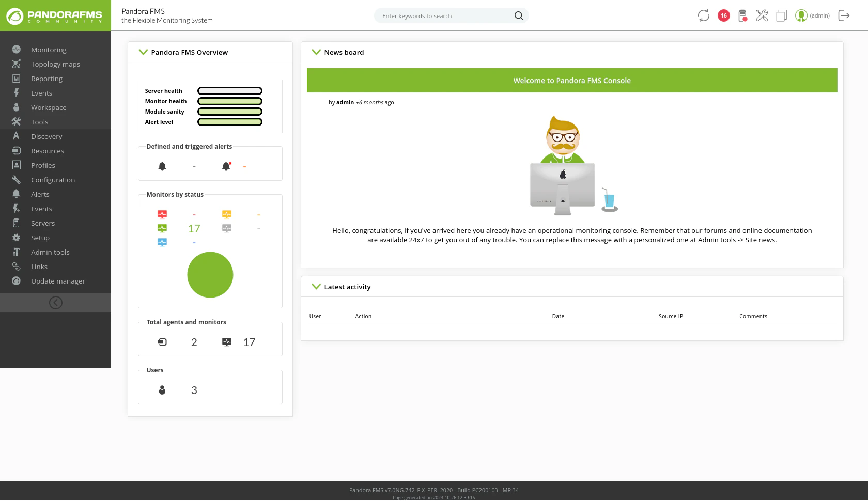Collapse the sidebar with arrow button
This screenshot has height=501, width=868.
(56, 303)
